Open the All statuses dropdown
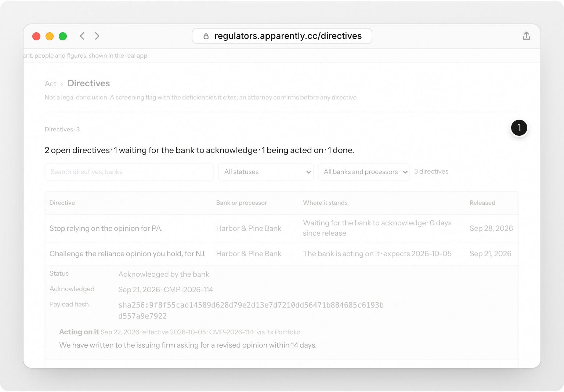Screen dimensions: 564x392 pyautogui.click(x=266, y=172)
